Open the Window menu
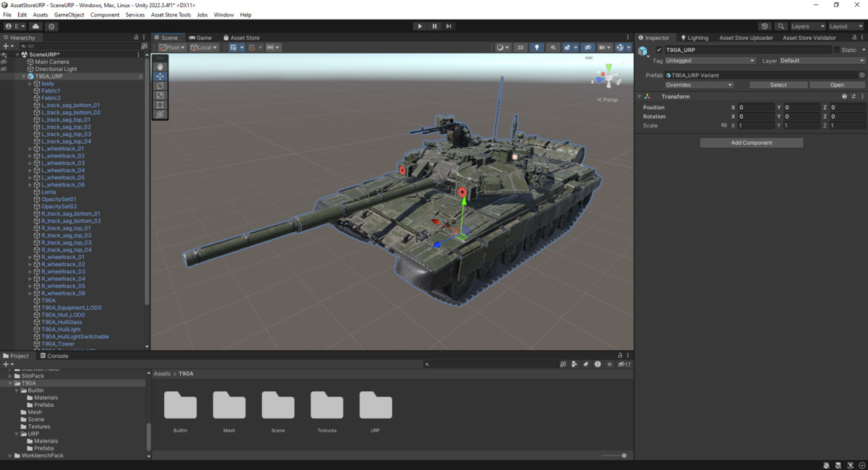Screen dimensions: 868x470 (224, 14)
